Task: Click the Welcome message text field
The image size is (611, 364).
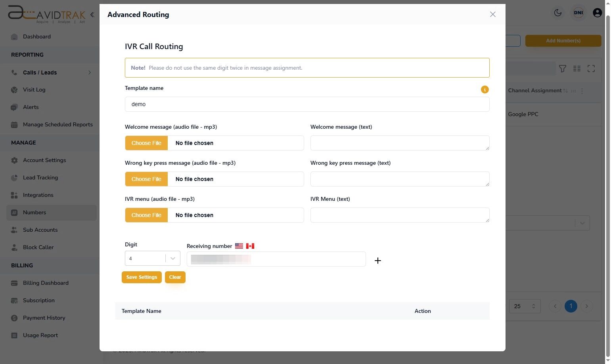Action: tap(399, 143)
